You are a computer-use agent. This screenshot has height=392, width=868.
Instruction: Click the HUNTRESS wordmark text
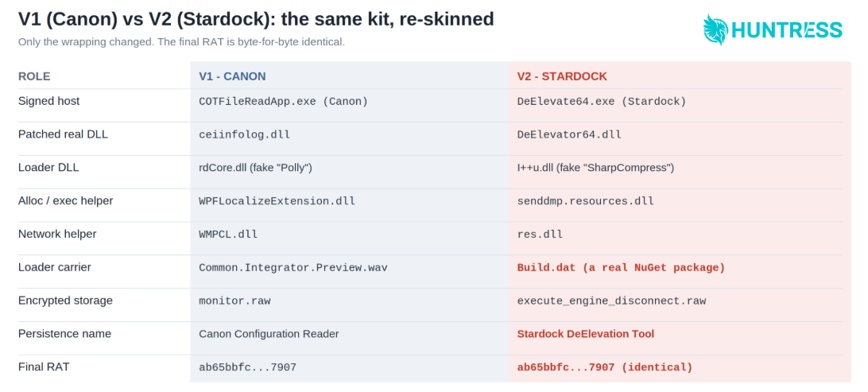pos(787,30)
